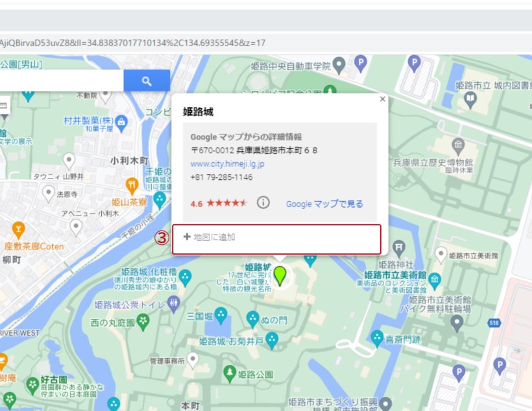
Task: Close the 姫路城 info popup
Action: (382, 99)
